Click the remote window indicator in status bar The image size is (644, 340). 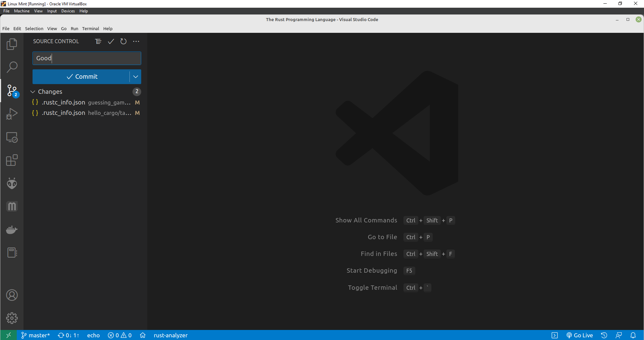8,335
